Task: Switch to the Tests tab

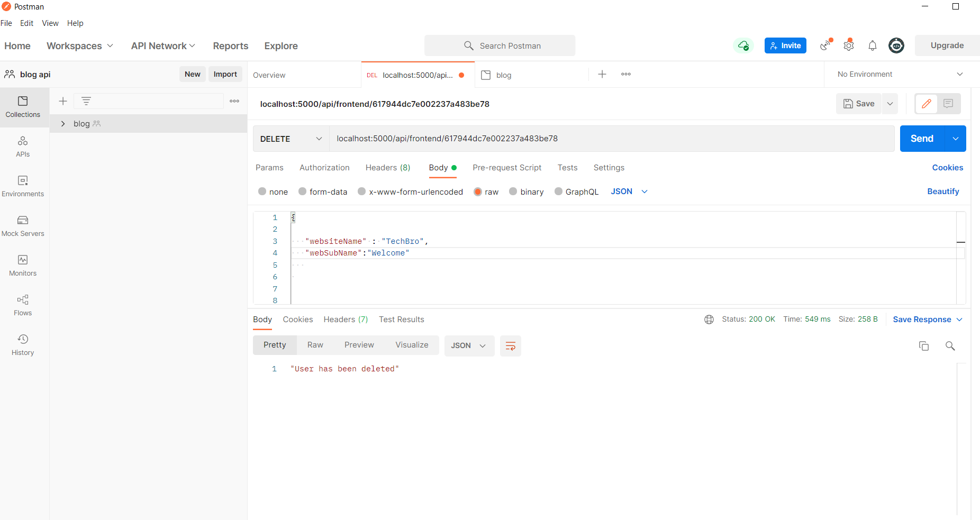Action: (x=567, y=168)
